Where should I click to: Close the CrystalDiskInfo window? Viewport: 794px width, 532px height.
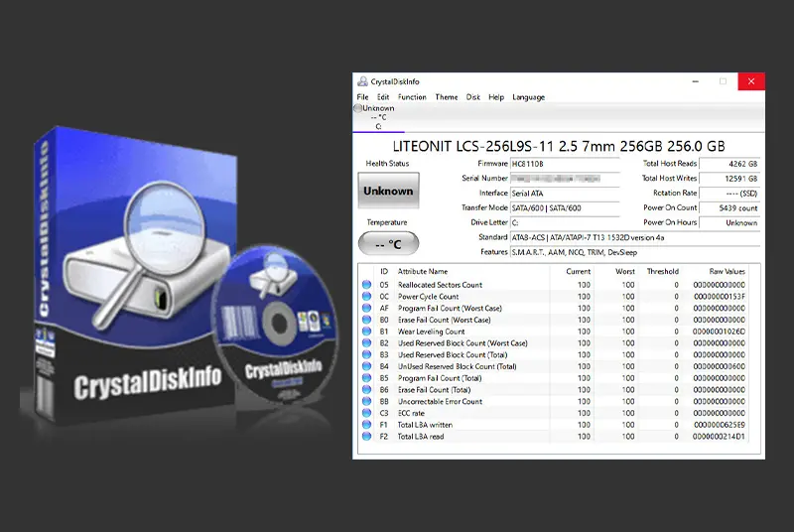point(751,81)
